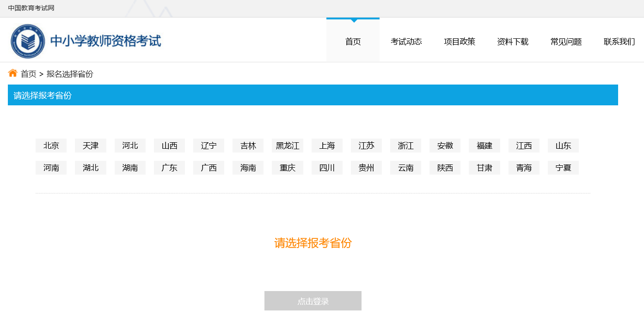
Task: Click the 中国教育考试网 link at top
Action: click(x=31, y=8)
